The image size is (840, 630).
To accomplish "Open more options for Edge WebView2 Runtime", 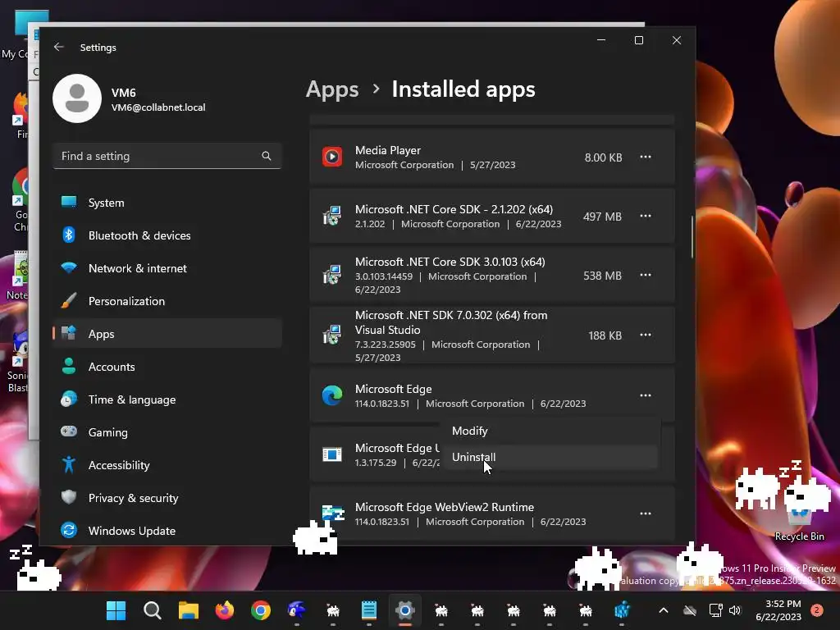I will coord(646,514).
